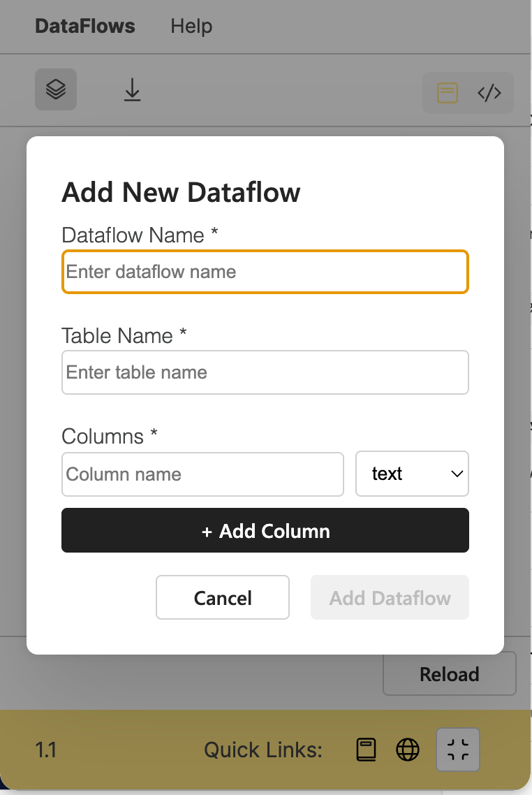Click the collapse arrows icon in footer
532x795 pixels.
click(x=458, y=750)
